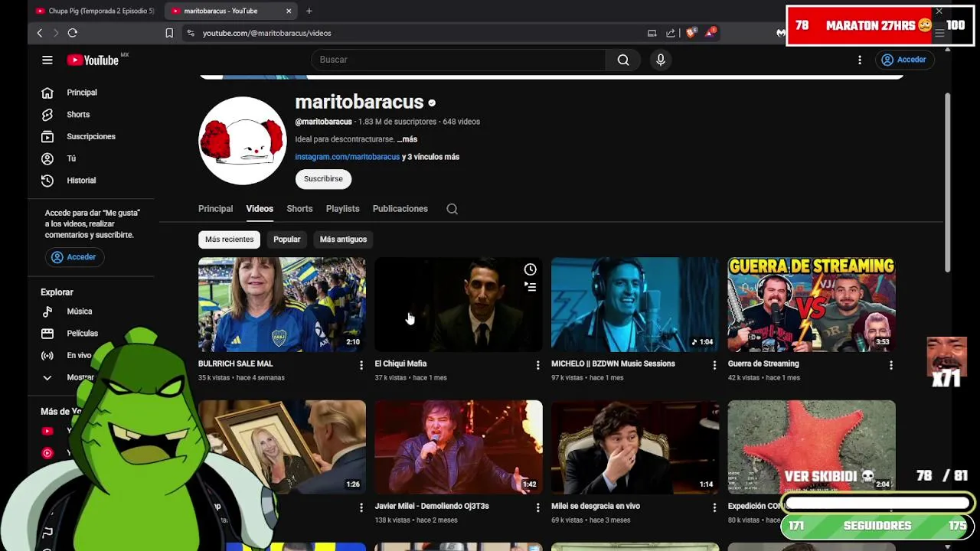Reload the page with refresh icon
The width and height of the screenshot is (980, 551).
point(73,33)
